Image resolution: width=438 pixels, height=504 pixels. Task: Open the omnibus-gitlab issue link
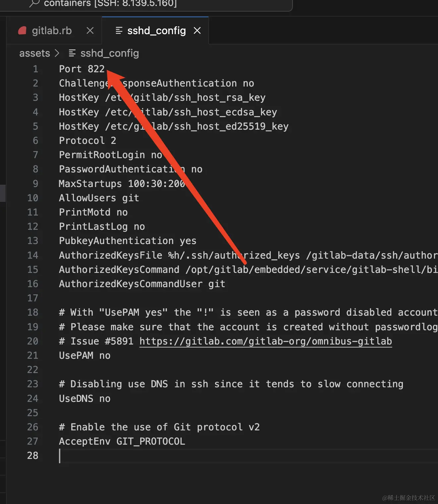coord(265,341)
